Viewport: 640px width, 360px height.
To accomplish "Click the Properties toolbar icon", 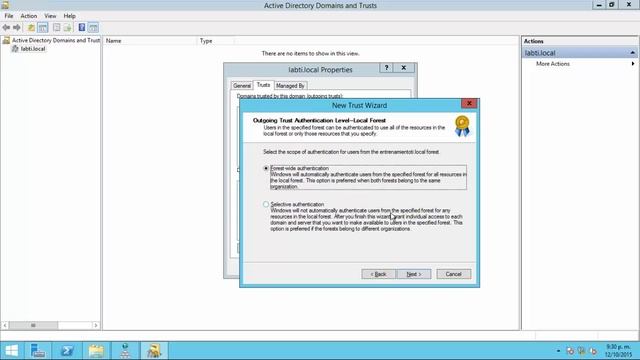I will point(57,28).
